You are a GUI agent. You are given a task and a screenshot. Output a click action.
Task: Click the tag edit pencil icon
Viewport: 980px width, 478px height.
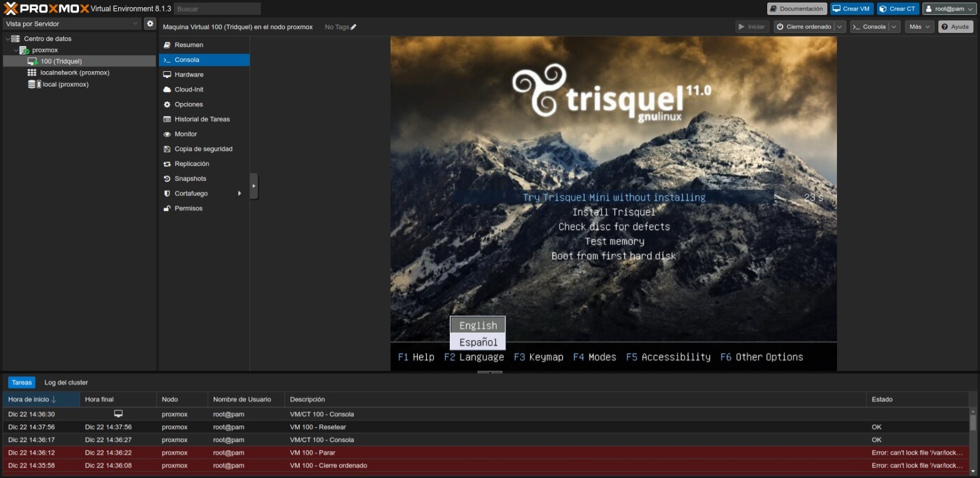(354, 27)
